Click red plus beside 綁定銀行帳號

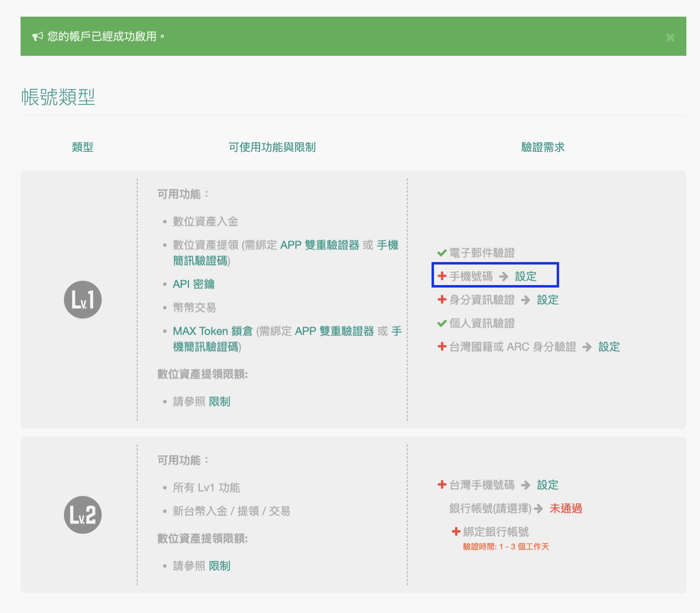[456, 531]
